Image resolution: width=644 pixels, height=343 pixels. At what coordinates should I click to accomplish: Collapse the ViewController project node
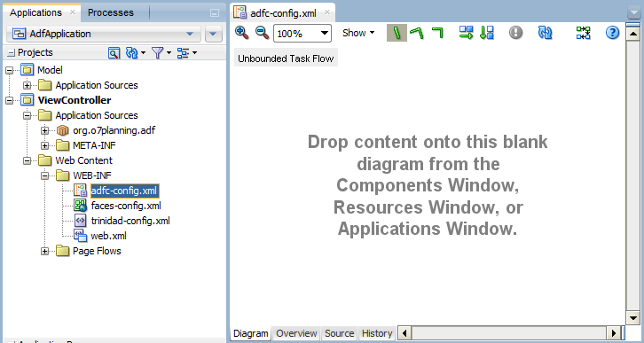[9, 100]
